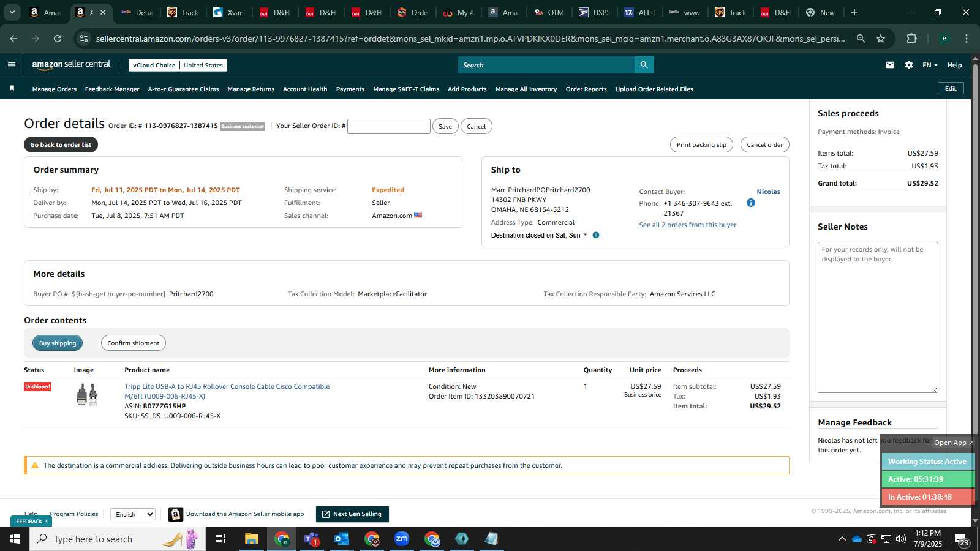The image size is (980, 551).
Task: Open Task View on the taskbar
Action: pyautogui.click(x=221, y=539)
